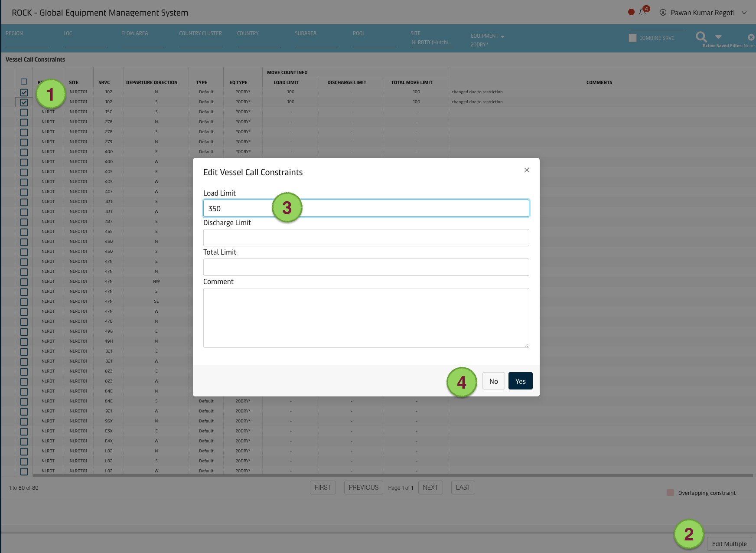Viewport: 756px width, 553px height.
Task: Open the notifications bell
Action: point(642,13)
